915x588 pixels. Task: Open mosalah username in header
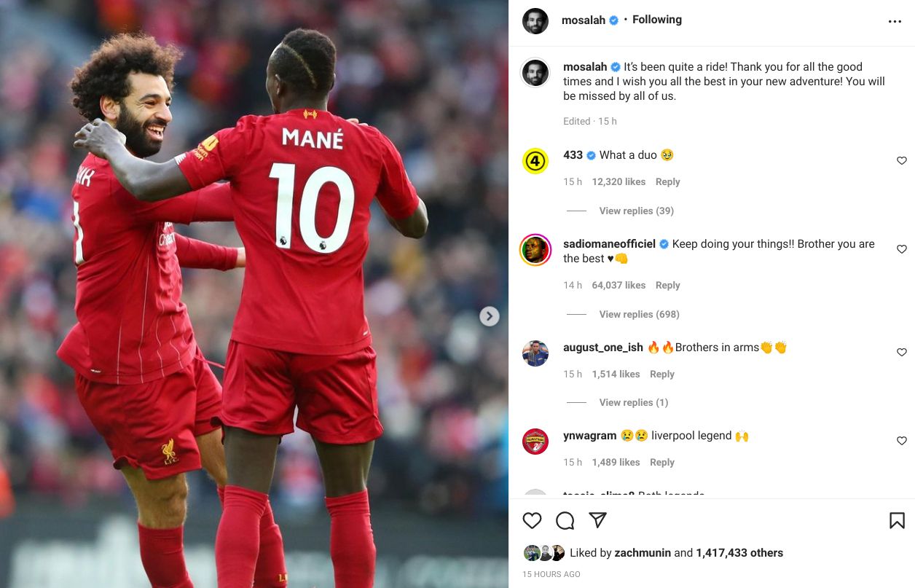tap(584, 20)
